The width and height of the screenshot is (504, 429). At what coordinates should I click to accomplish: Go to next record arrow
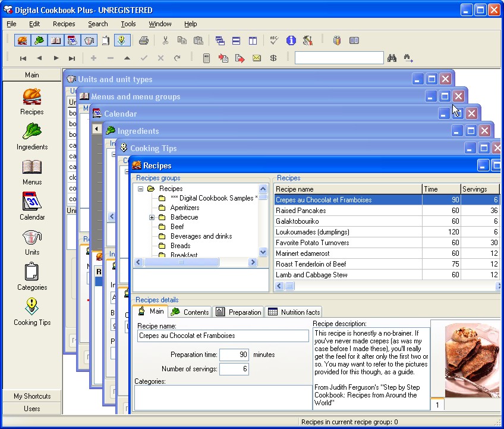pos(56,58)
